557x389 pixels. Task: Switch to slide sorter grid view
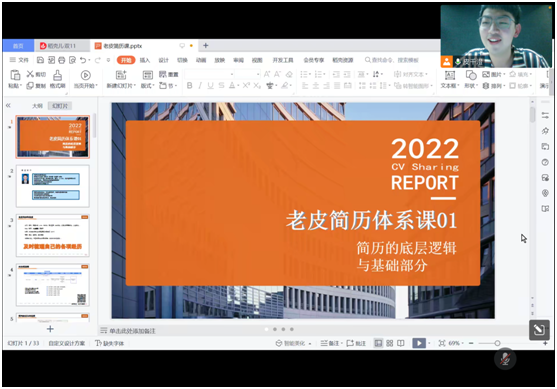pyautogui.click(x=390, y=343)
